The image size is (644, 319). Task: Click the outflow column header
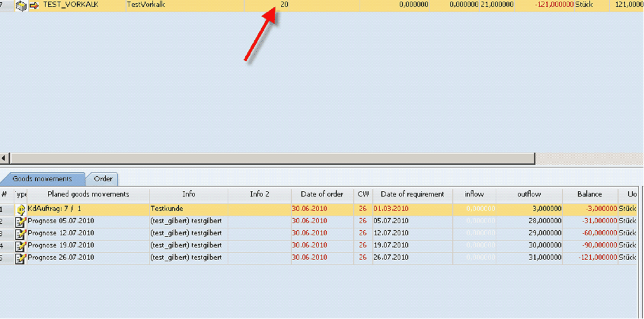pyautogui.click(x=529, y=194)
